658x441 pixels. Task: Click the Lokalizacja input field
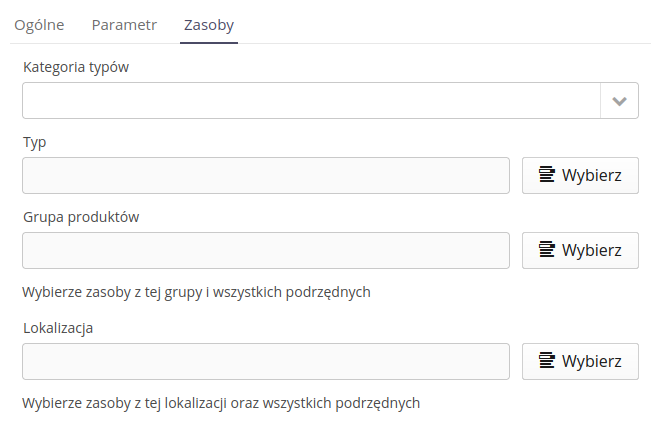[266, 361]
